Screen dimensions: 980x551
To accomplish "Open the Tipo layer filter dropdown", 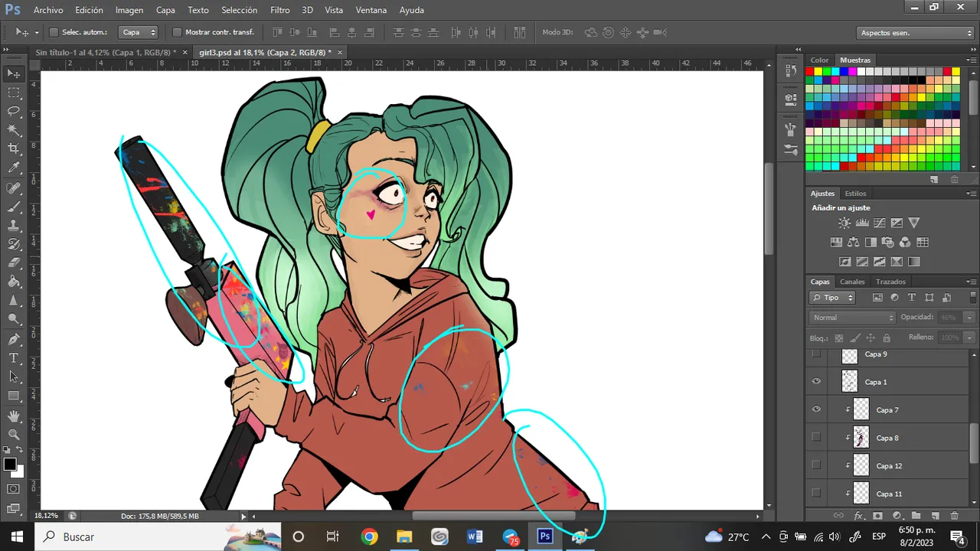I will tap(832, 298).
